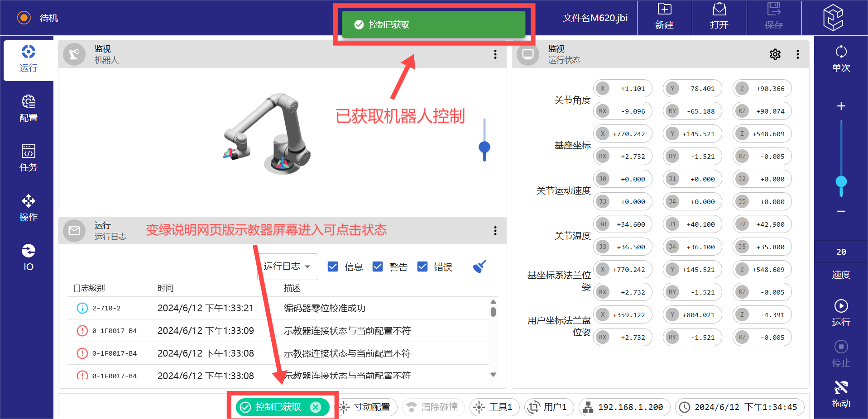Viewport: 868px width, 419px height.
Task: Open run status settings gear icon
Action: point(775,54)
